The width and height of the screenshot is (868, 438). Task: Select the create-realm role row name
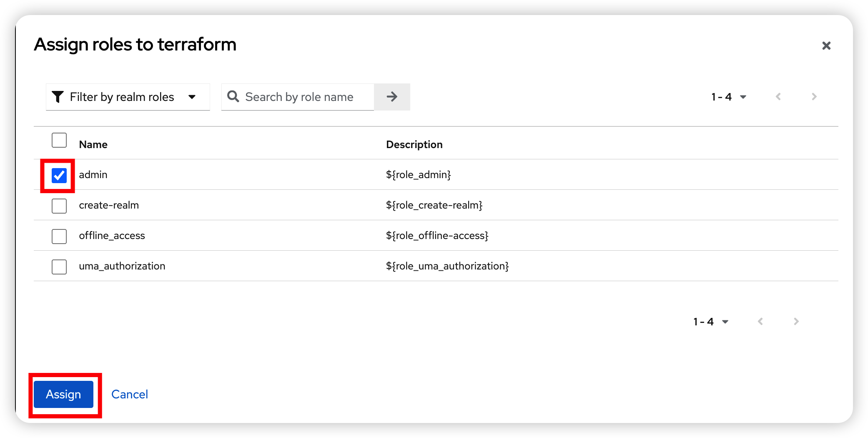[109, 205]
